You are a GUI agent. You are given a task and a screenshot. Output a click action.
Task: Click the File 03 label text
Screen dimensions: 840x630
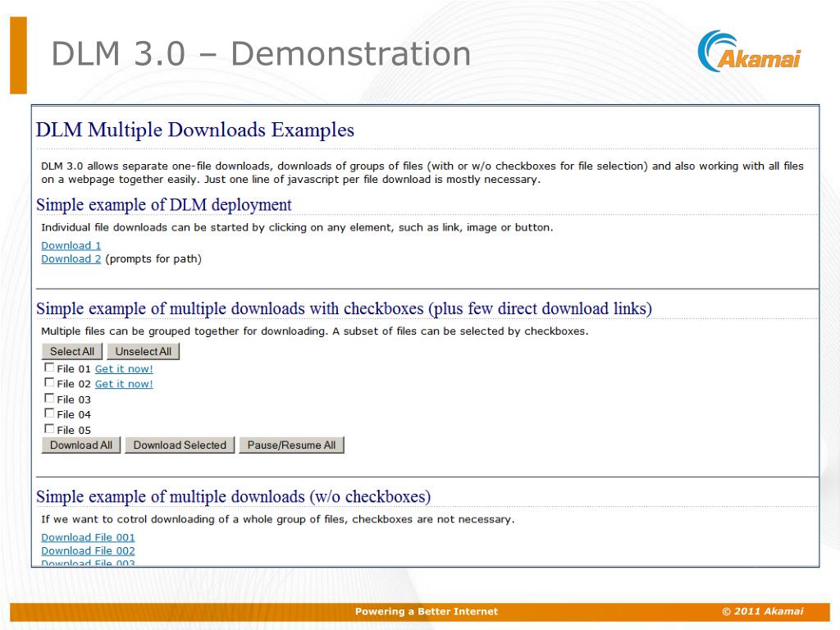click(74, 399)
